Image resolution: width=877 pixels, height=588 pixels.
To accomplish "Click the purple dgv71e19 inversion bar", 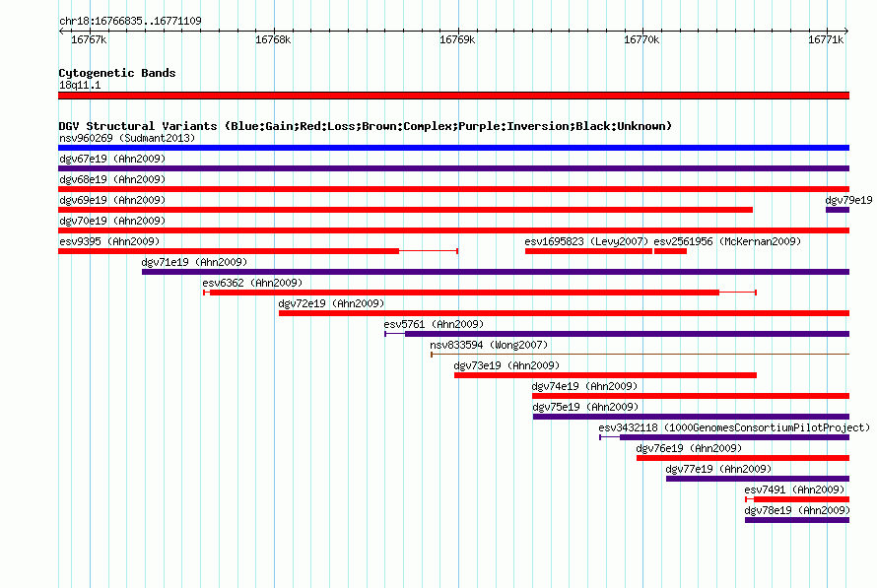I will 496,272.
